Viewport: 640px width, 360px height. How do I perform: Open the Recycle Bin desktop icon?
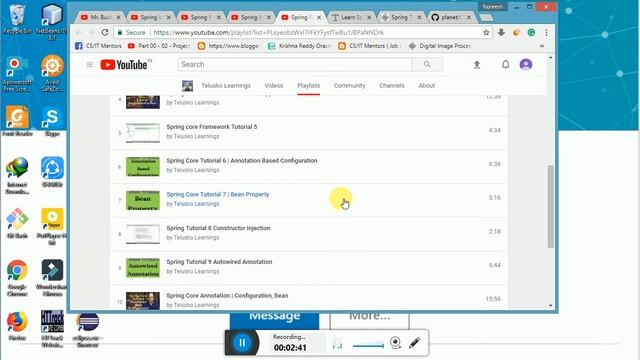coord(17,19)
